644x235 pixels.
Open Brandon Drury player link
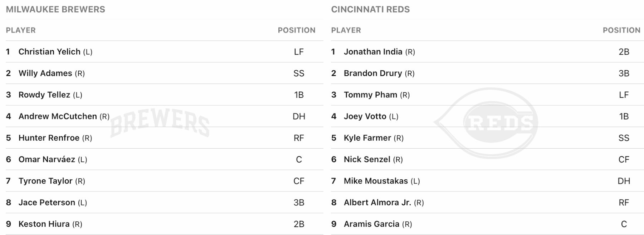point(373,73)
